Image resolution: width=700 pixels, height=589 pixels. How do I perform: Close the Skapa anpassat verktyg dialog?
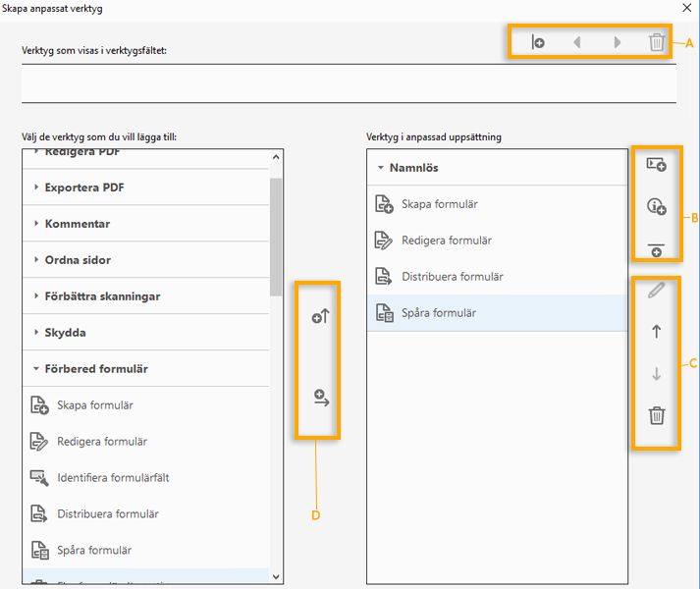(685, 8)
